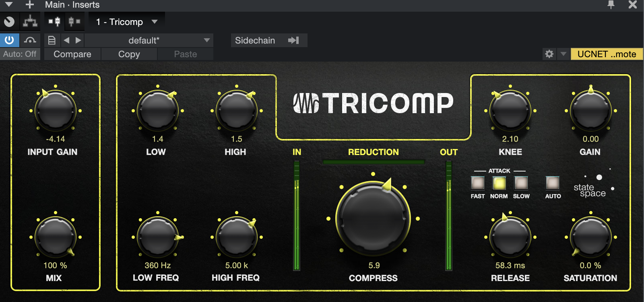Click the High Freq knob

pyautogui.click(x=237, y=237)
